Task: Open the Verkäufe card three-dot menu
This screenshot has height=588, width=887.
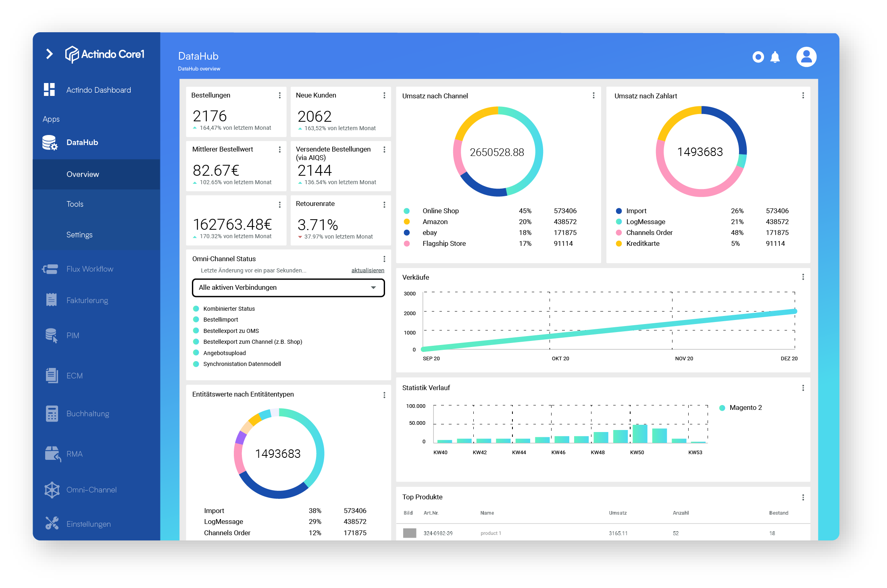Action: pyautogui.click(x=803, y=277)
